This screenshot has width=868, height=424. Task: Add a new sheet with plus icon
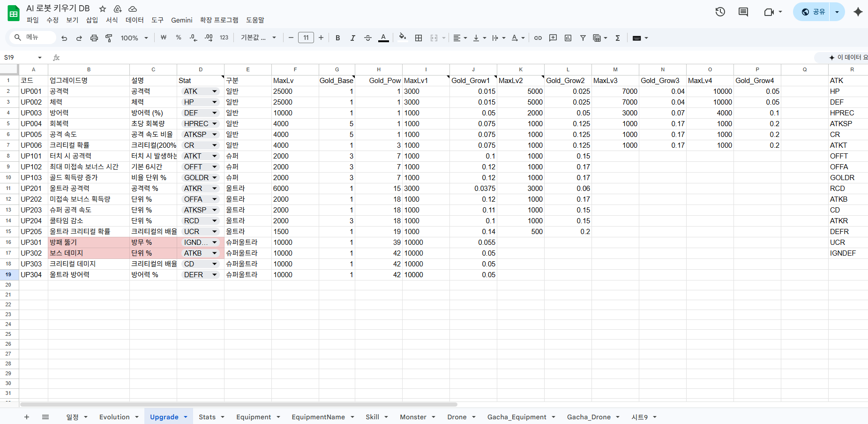click(27, 417)
